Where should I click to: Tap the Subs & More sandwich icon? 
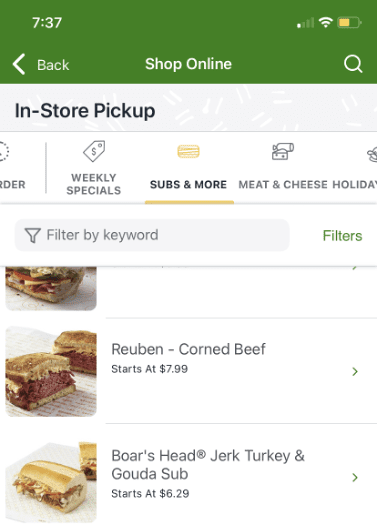coord(188,151)
